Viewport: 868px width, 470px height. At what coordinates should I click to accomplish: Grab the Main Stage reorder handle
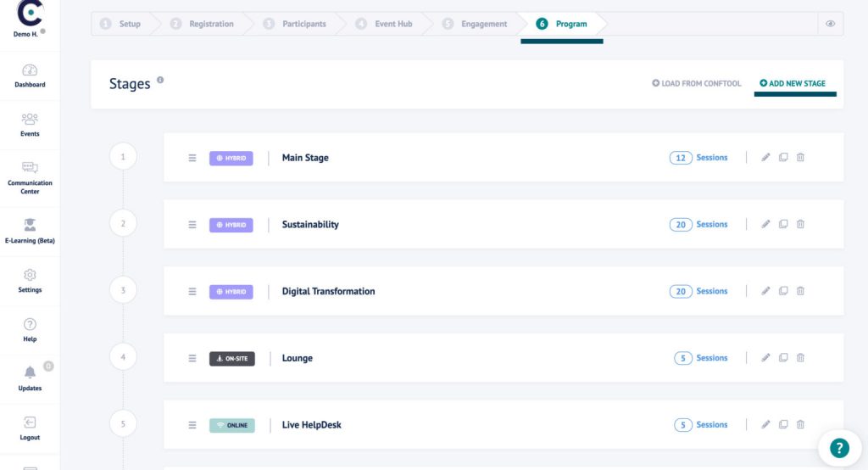click(192, 158)
